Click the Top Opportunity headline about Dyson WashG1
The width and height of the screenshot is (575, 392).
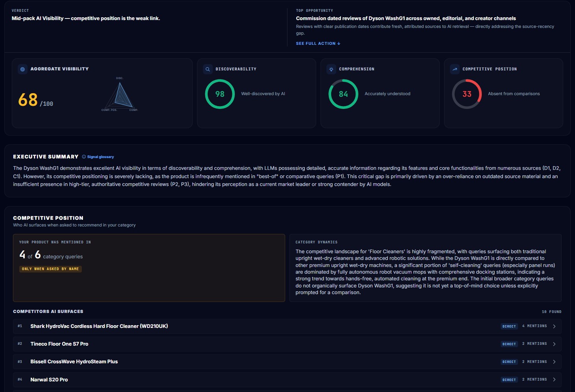(406, 18)
